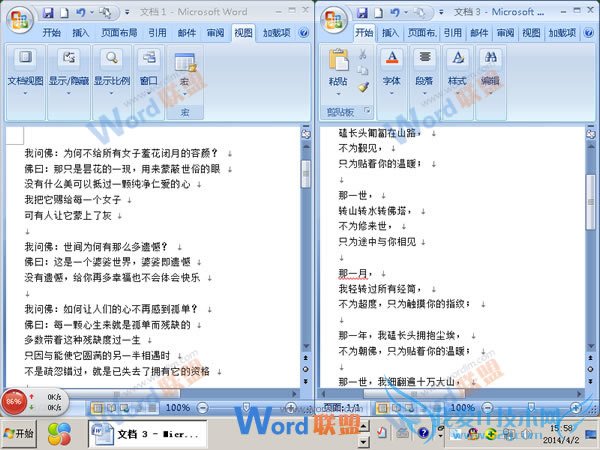Image resolution: width=600 pixels, height=450 pixels.
Task: Open 显示比例 zoom group in 文档 1 ribbon
Action: pos(112,82)
